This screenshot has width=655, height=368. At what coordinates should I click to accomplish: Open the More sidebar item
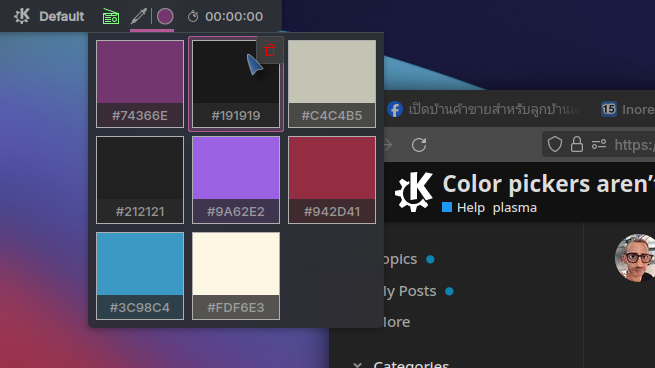tap(397, 322)
